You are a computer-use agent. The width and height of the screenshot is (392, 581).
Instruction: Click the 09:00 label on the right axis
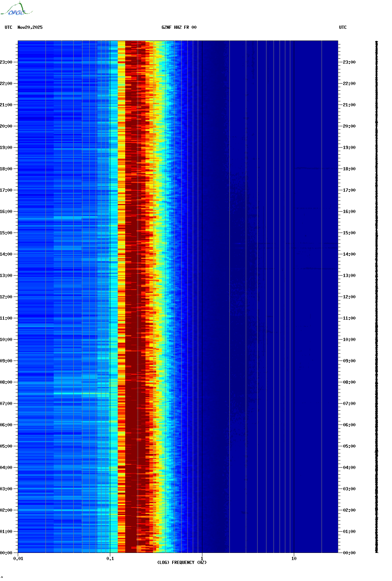pos(349,361)
